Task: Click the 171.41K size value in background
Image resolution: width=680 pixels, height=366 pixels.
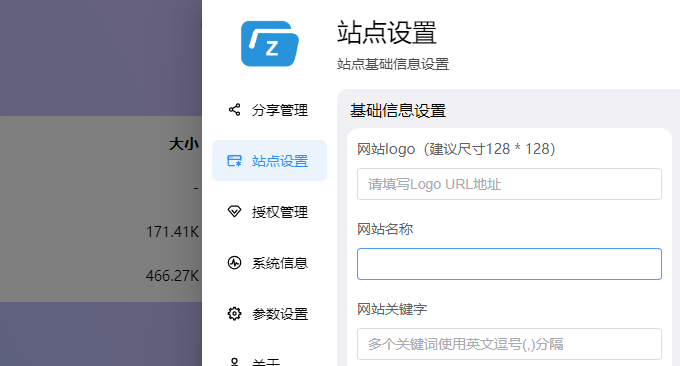Action: [172, 232]
